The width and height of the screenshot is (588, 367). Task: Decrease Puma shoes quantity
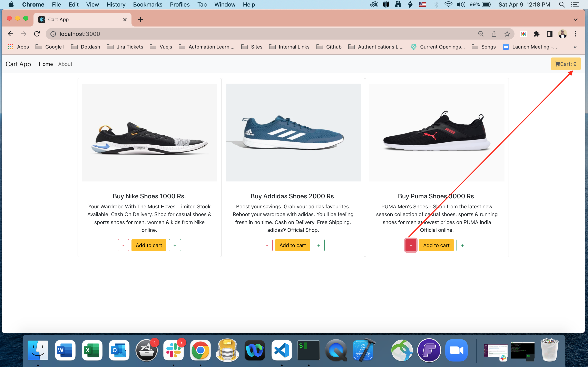coord(411,245)
